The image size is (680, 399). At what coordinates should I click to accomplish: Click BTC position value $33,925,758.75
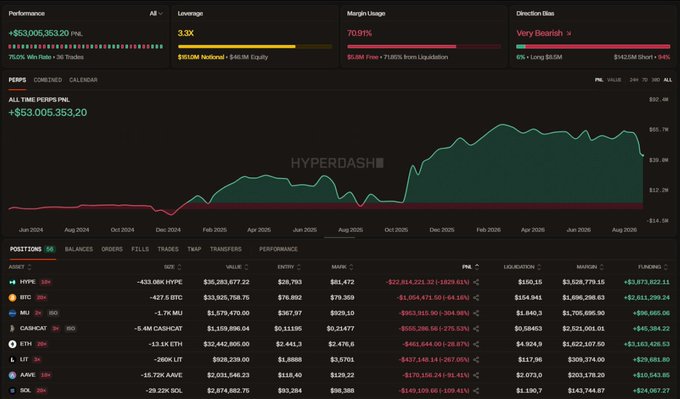point(226,298)
